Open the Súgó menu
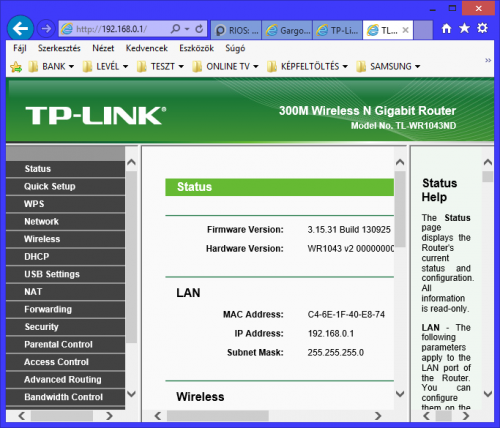The image size is (500, 428). 235,48
